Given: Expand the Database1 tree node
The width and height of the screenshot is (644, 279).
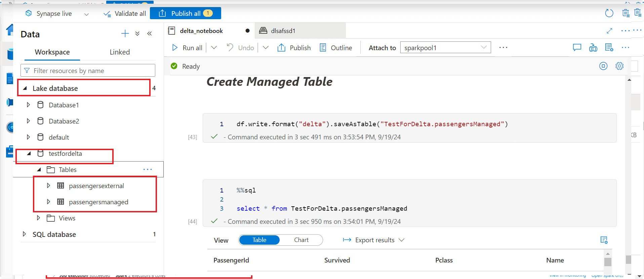Looking at the screenshot, I should click(28, 105).
